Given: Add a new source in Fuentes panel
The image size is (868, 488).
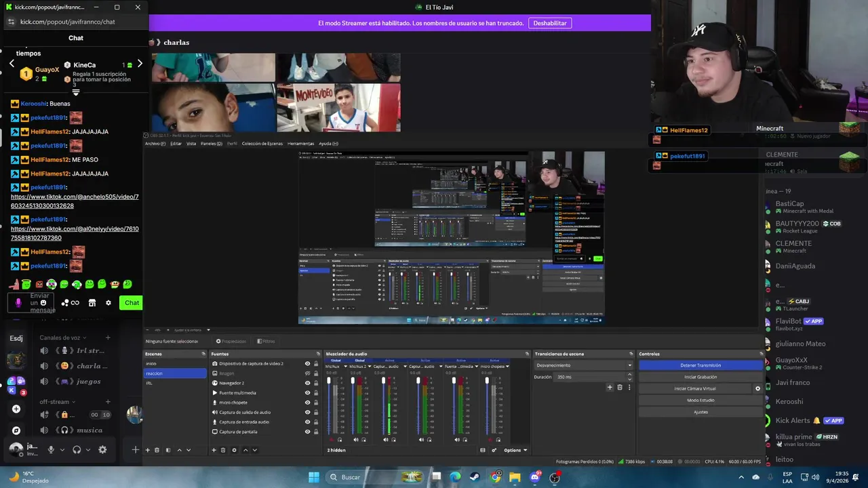Looking at the screenshot, I should coord(214,450).
